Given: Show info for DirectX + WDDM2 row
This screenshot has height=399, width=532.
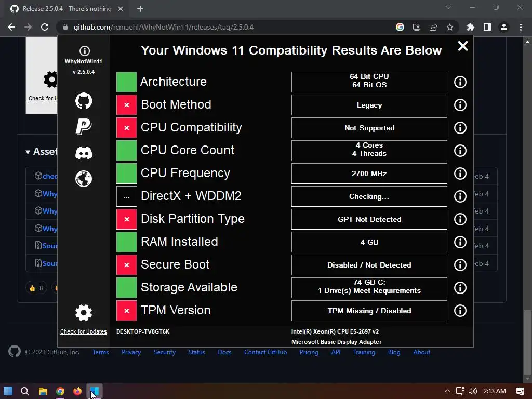Looking at the screenshot, I should (460, 196).
